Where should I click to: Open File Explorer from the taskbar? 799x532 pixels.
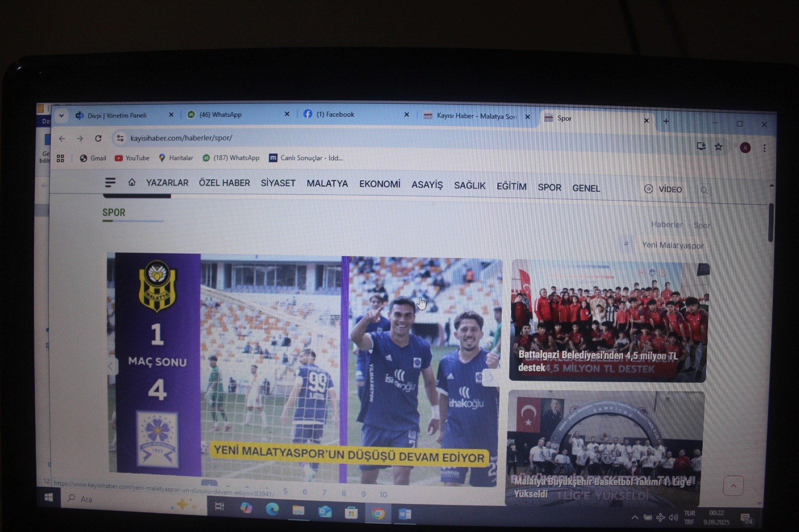[298, 510]
